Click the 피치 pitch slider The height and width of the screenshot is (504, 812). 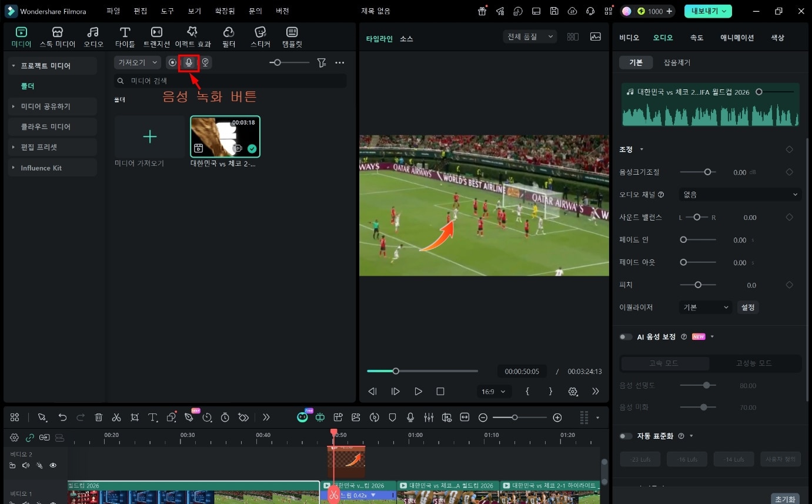698,285
